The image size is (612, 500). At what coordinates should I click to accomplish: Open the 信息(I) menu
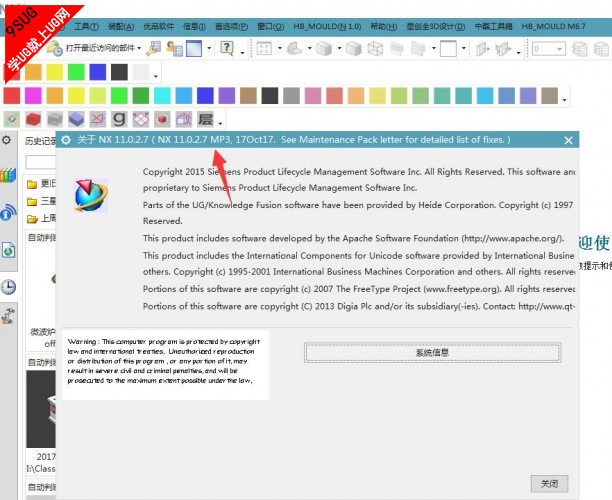point(194,27)
